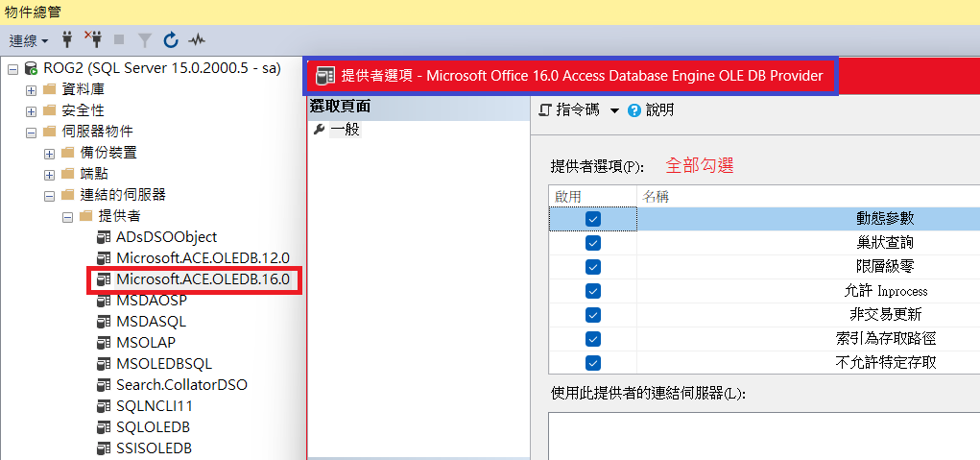This screenshot has width=980, height=460.
Task: Expand the 安全性 folder
Action: point(31,111)
